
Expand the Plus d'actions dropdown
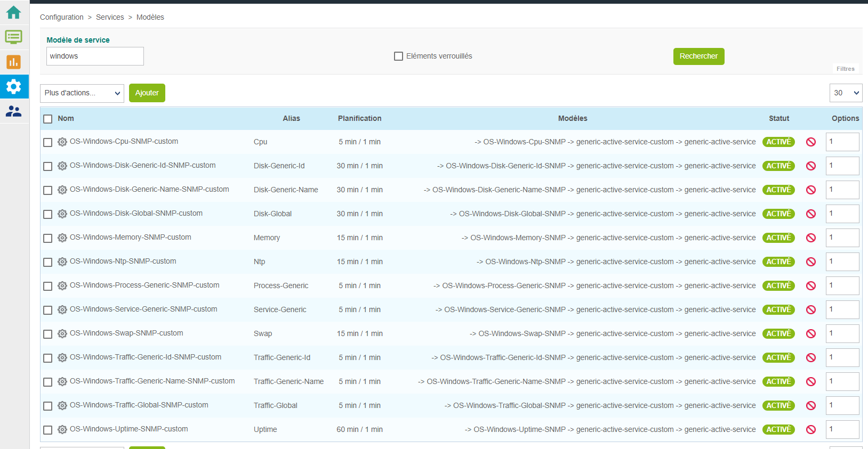(82, 93)
